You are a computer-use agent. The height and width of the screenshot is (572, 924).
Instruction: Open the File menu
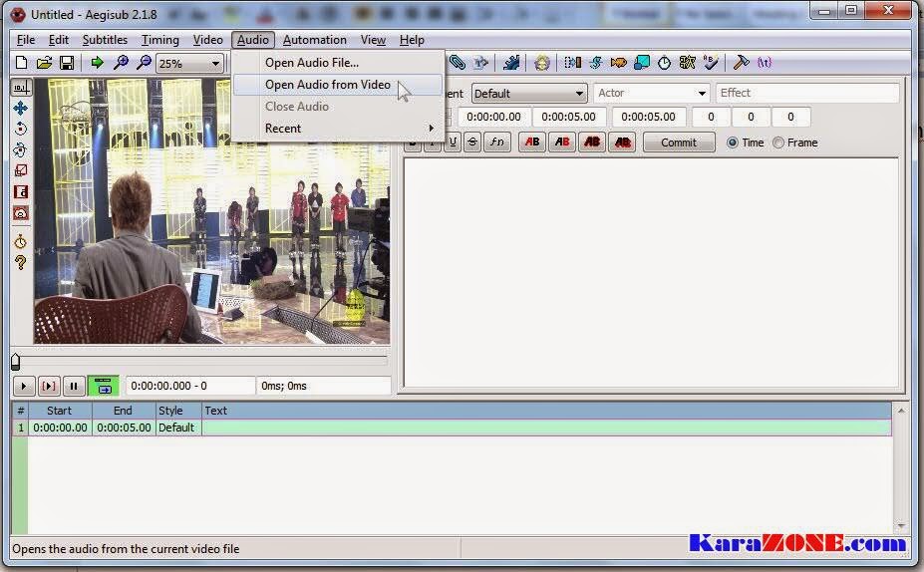(25, 40)
